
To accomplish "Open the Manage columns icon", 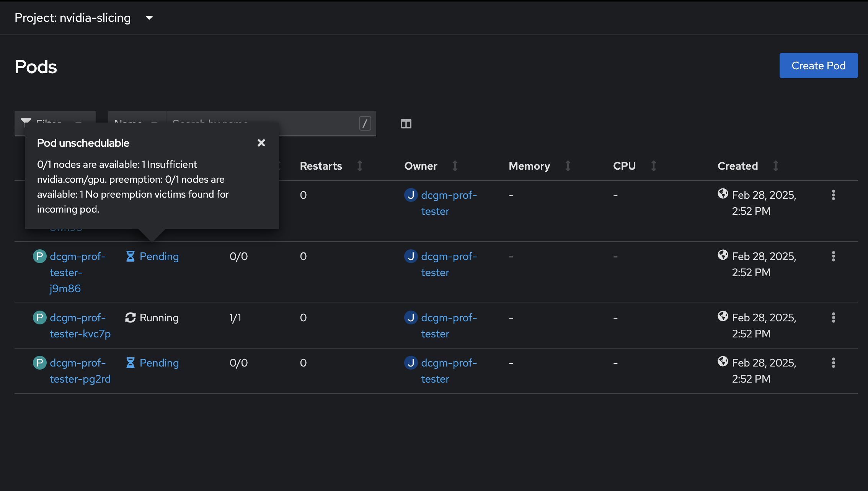I will pyautogui.click(x=406, y=124).
